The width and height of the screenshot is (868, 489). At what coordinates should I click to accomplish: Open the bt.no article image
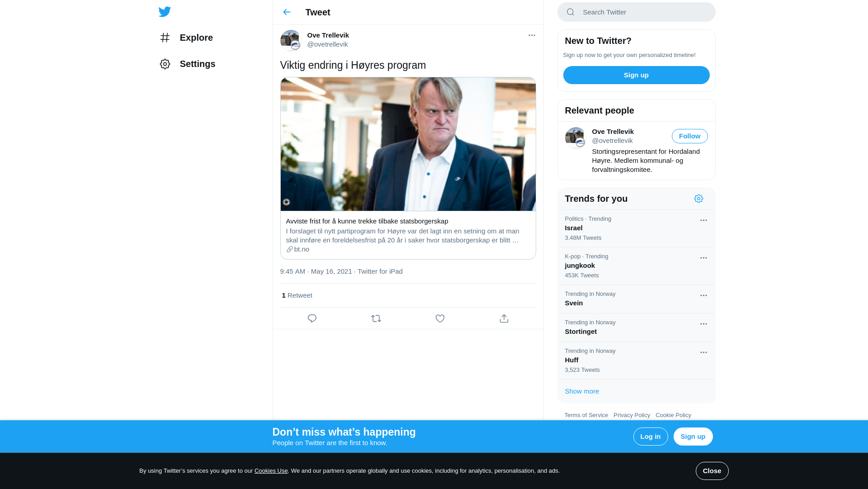tap(408, 144)
